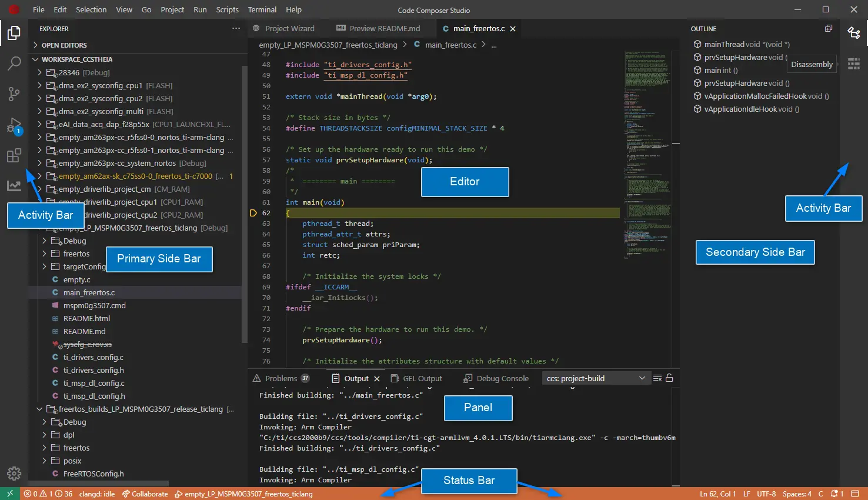Open the Outline icon in right activity bar
The width and height of the screenshot is (868, 500).
click(854, 33)
